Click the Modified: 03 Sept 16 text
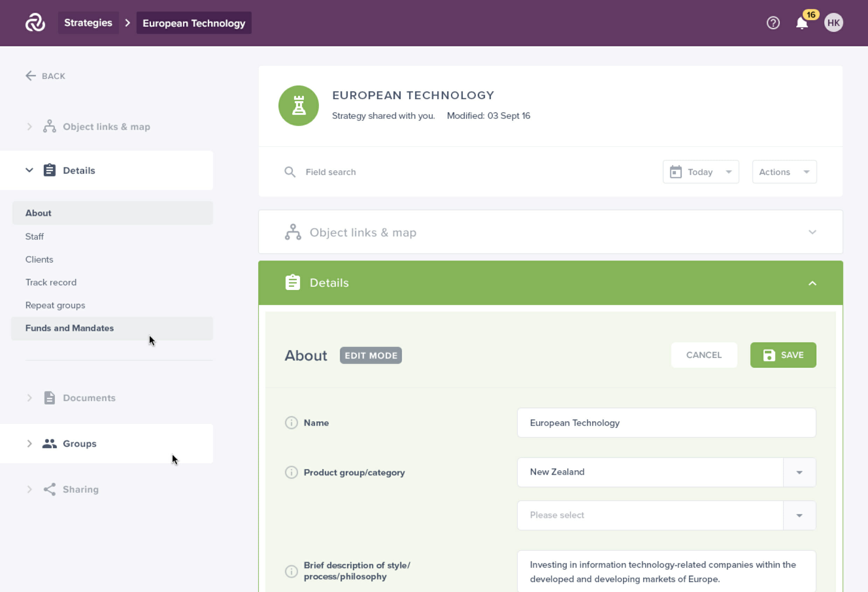The width and height of the screenshot is (868, 592). (488, 116)
